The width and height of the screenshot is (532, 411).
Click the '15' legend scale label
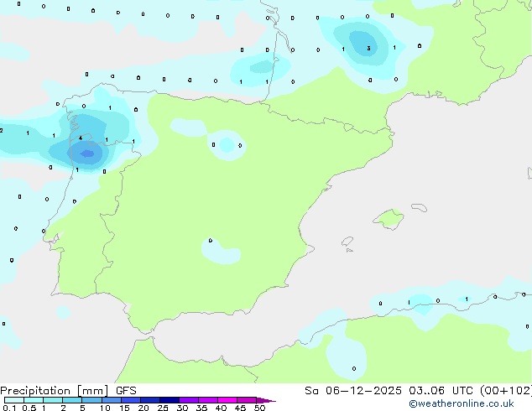point(124,408)
